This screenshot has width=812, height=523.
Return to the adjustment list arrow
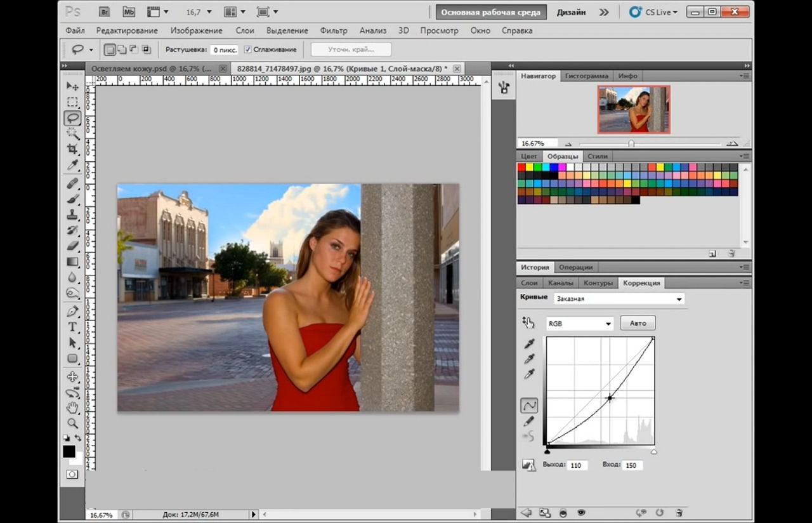tap(526, 512)
